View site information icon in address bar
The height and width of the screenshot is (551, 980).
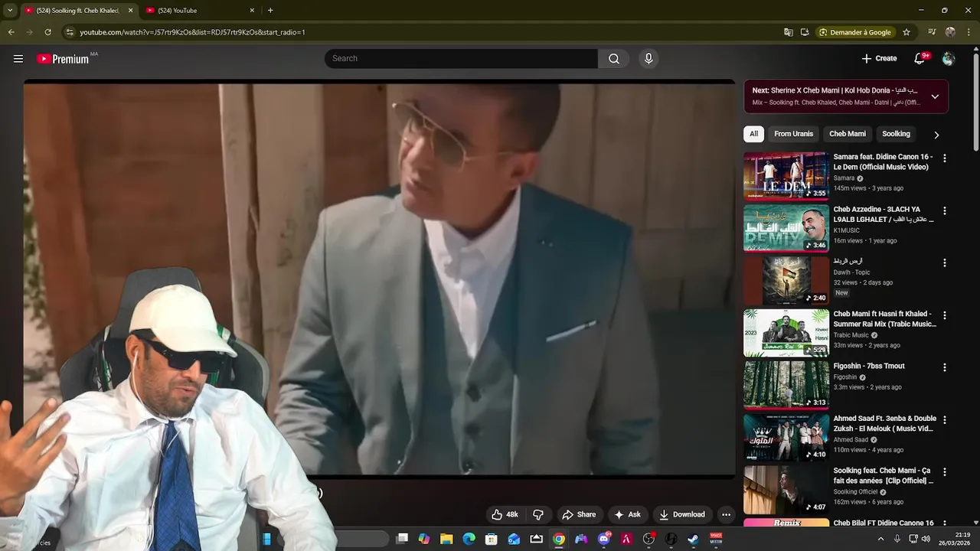(70, 32)
